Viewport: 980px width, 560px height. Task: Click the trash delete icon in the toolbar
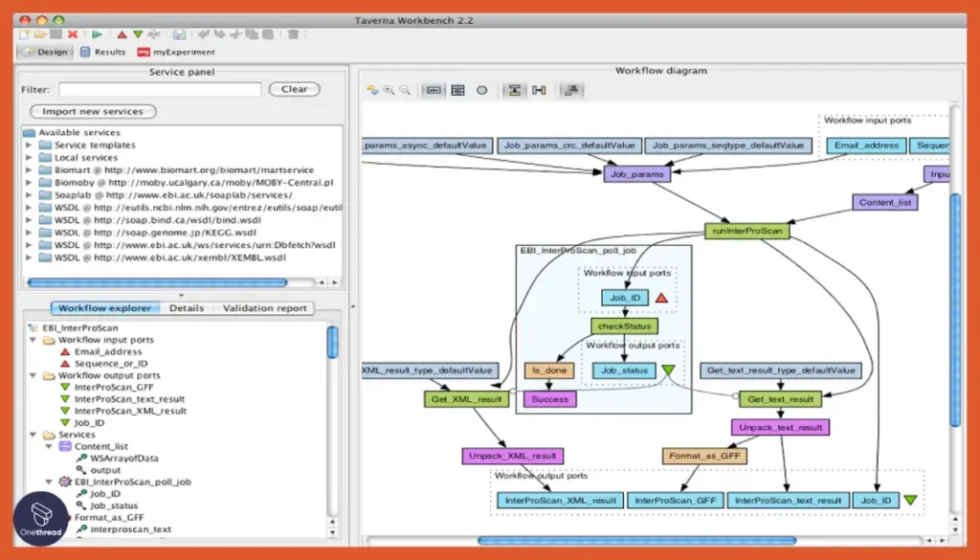[x=293, y=34]
